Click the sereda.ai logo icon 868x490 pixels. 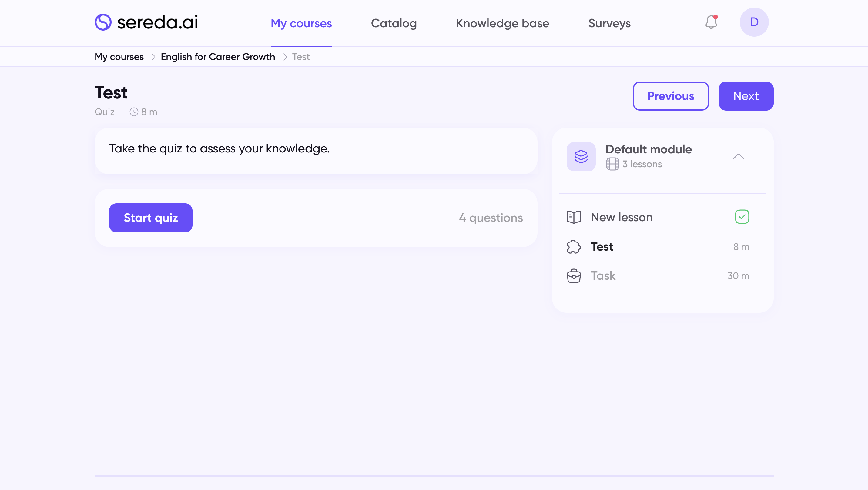103,22
